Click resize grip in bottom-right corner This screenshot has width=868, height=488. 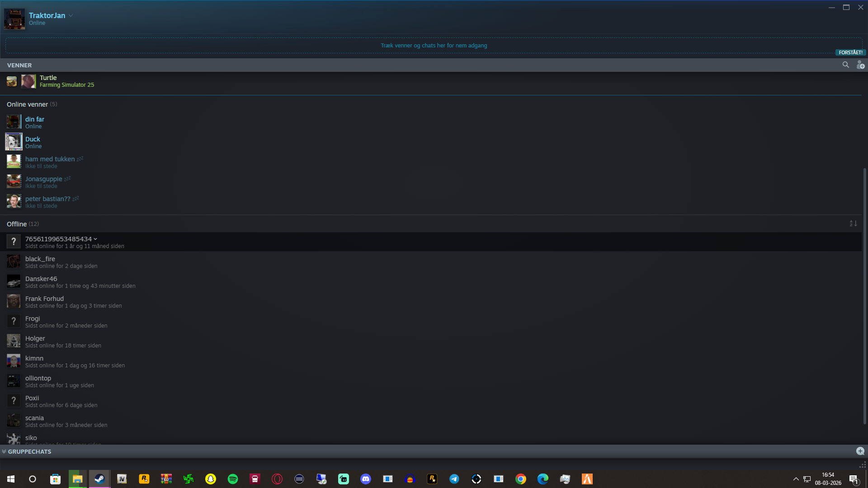(x=863, y=465)
